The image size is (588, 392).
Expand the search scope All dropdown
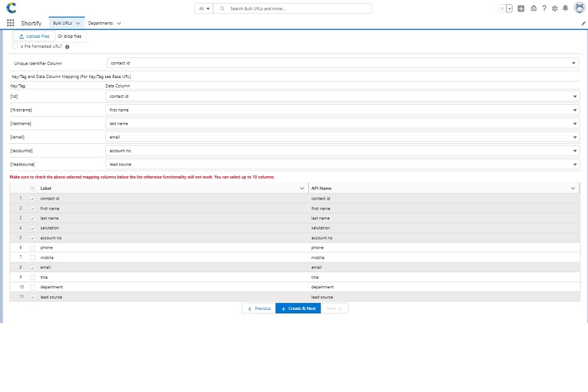(x=204, y=8)
